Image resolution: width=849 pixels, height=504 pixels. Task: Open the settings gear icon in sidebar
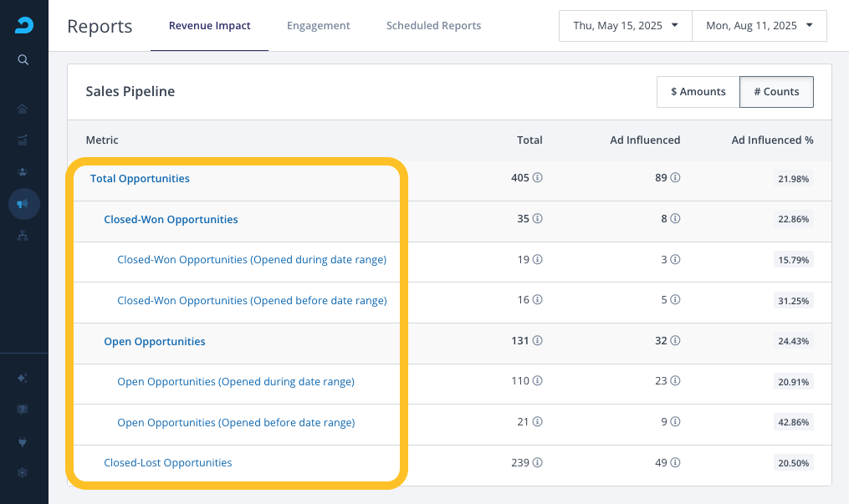(23, 472)
